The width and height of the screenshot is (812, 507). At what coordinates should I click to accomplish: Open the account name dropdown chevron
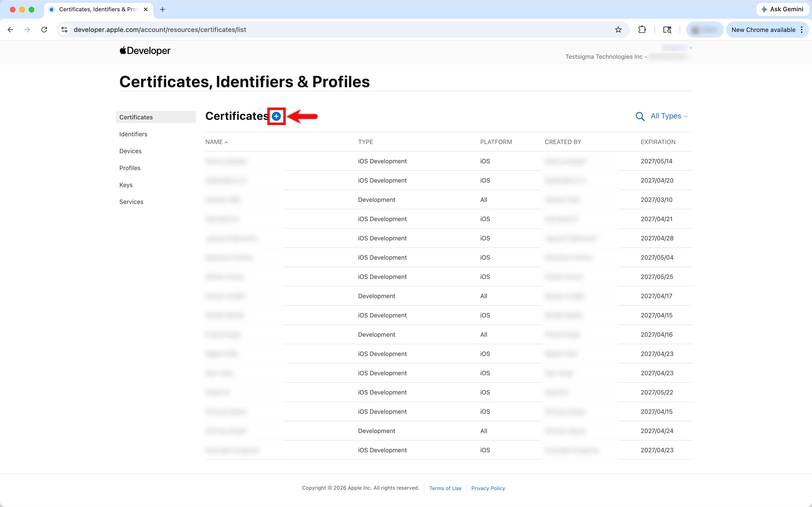click(x=691, y=48)
